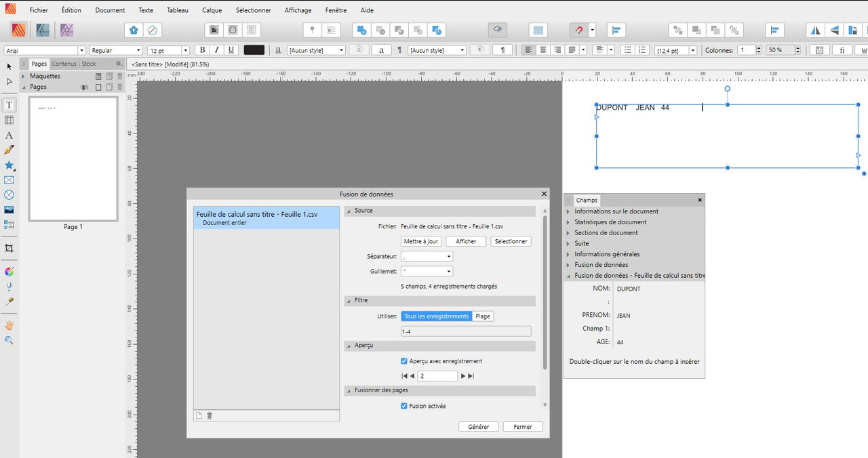
Task: Expand 'Statistiques de document' in Champs
Action: [569, 222]
